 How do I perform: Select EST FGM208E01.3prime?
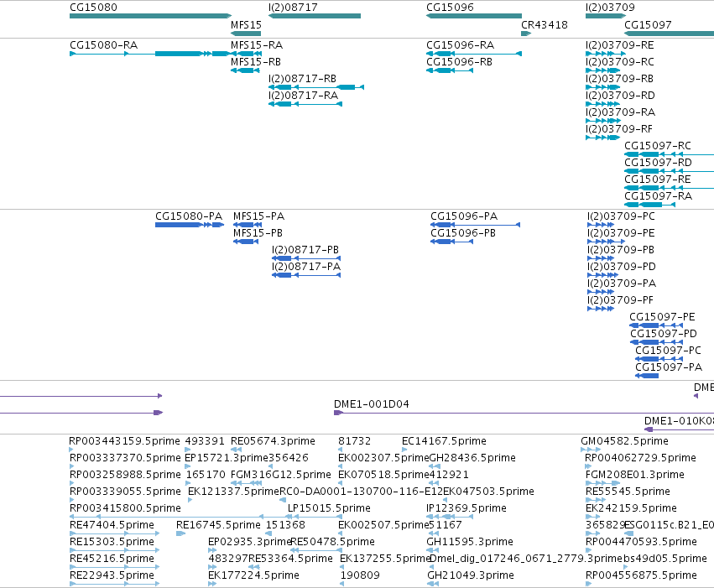[635, 475]
